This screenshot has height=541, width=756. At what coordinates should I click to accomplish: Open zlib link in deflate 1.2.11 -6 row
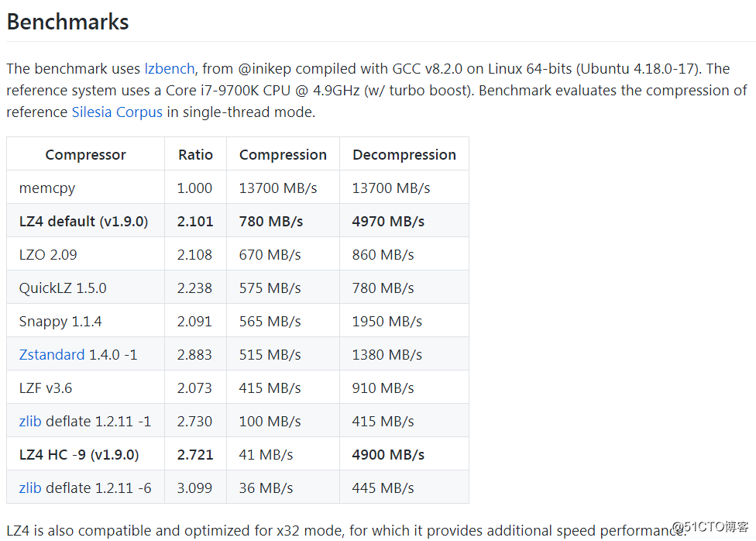click(30, 488)
